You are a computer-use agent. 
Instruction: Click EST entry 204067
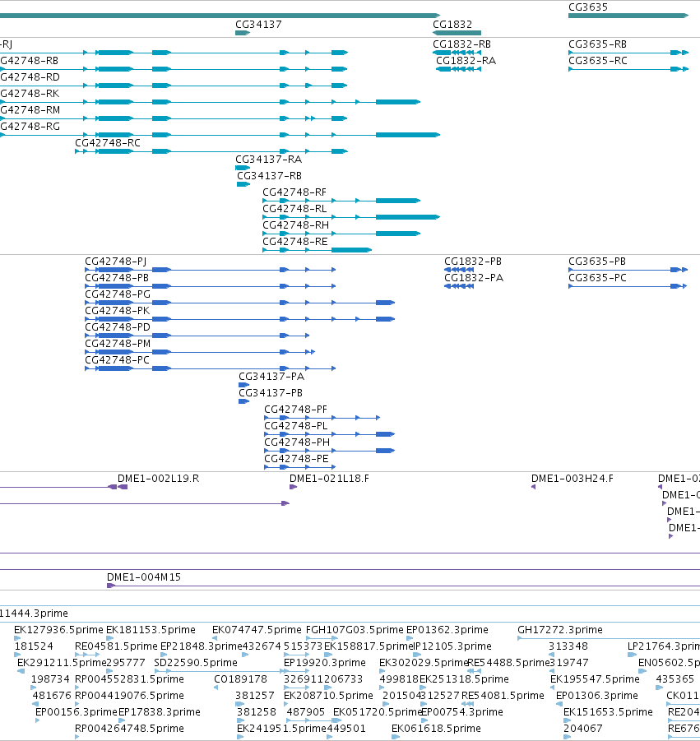click(583, 729)
